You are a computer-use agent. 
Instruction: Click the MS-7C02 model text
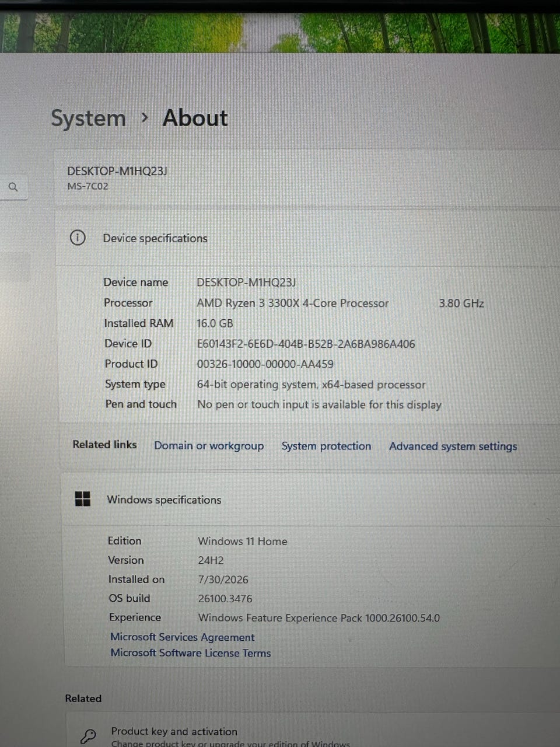click(x=87, y=186)
